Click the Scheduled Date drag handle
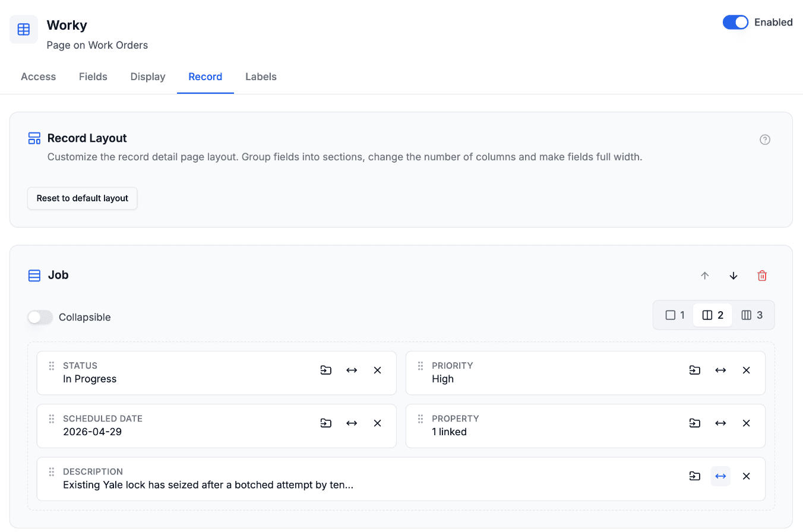 click(x=52, y=419)
